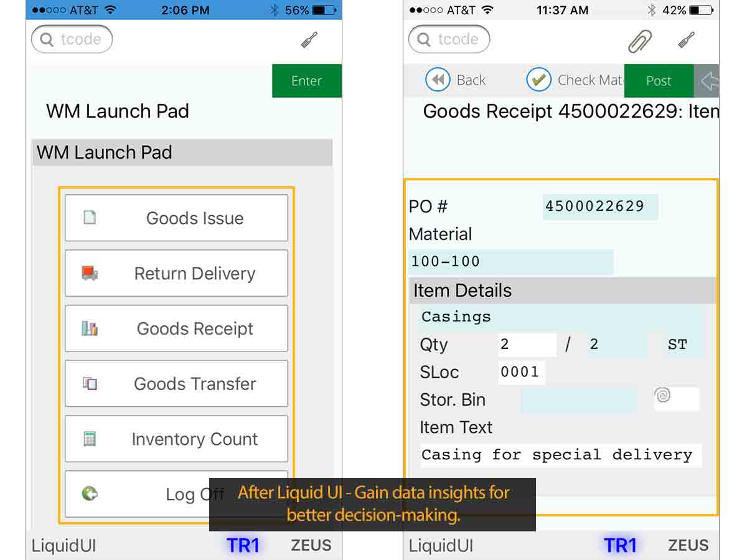Select Inventory Count menu entry
This screenshot has height=560, width=747.
pyautogui.click(x=176, y=439)
